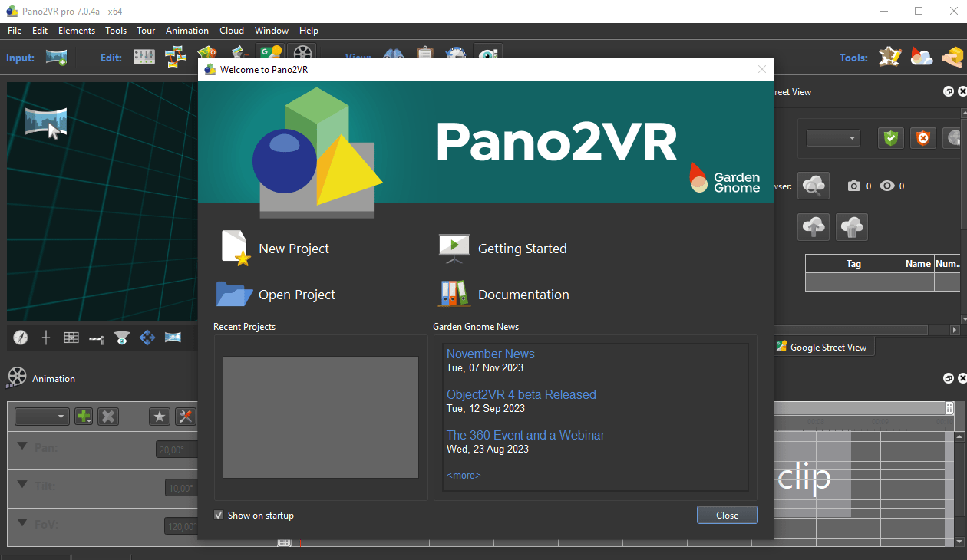Open the File menu
This screenshot has width=967, height=560.
coord(15,31)
